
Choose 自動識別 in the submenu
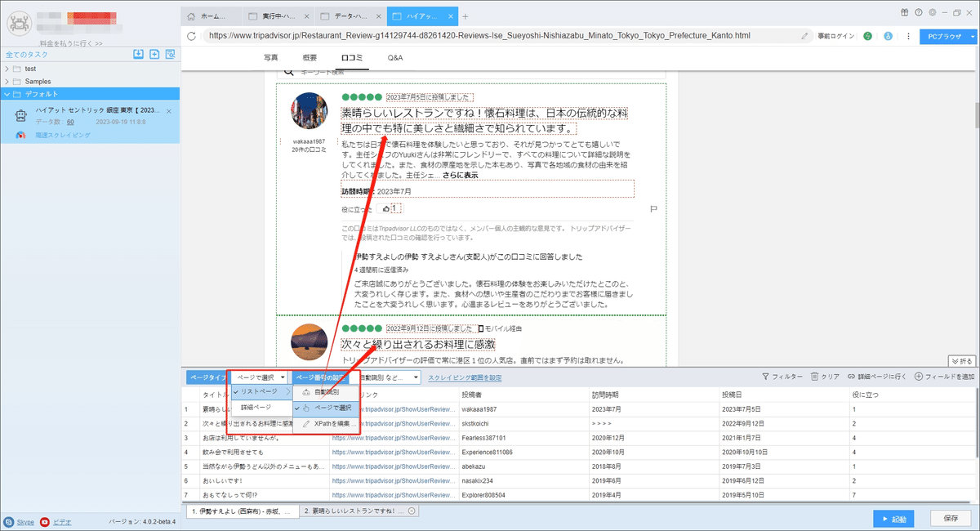pyautogui.click(x=325, y=392)
